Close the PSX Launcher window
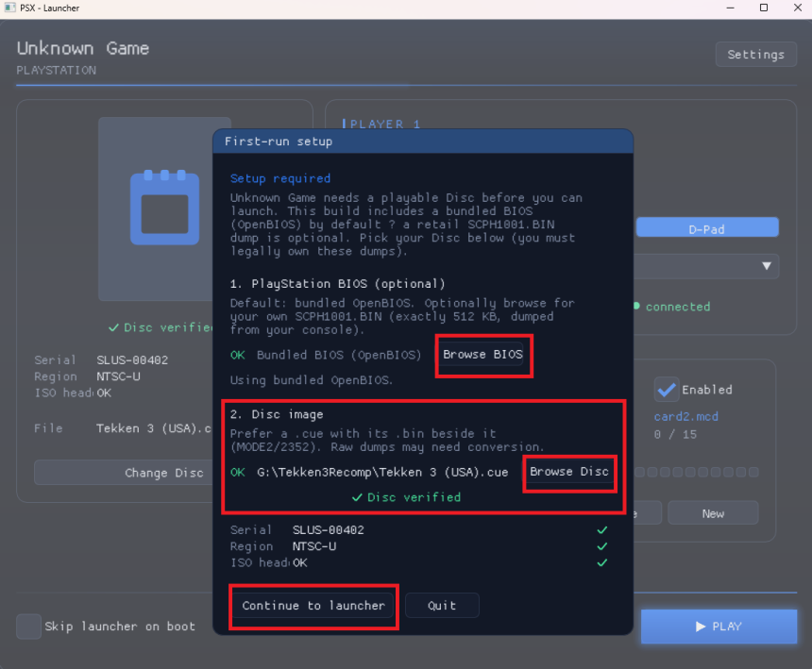Image resolution: width=812 pixels, height=669 pixels. point(798,8)
